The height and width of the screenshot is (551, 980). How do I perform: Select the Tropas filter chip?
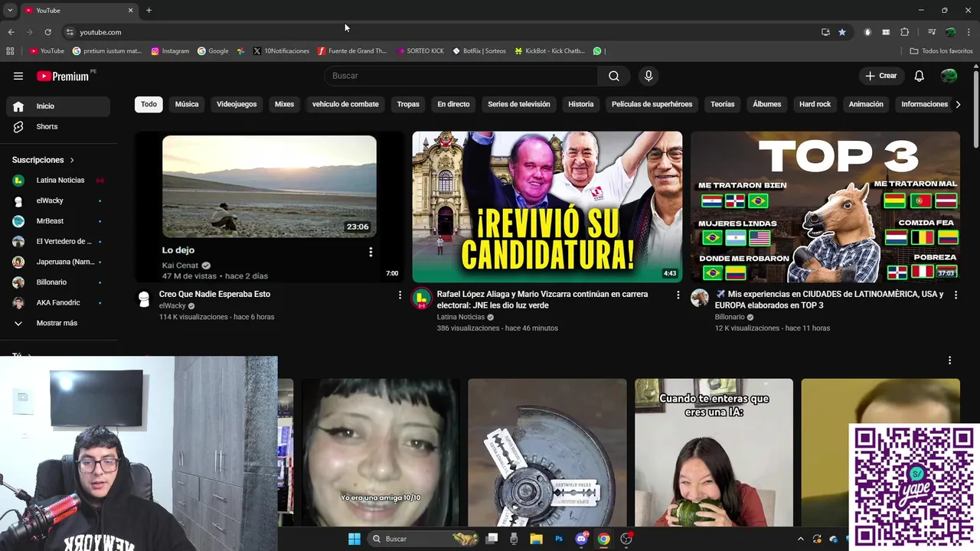pyautogui.click(x=408, y=104)
